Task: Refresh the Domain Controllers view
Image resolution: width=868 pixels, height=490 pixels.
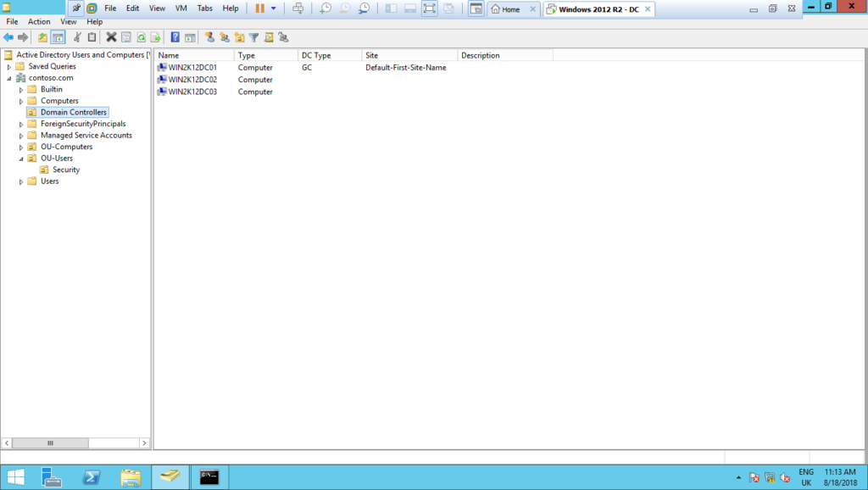Action: 142,37
